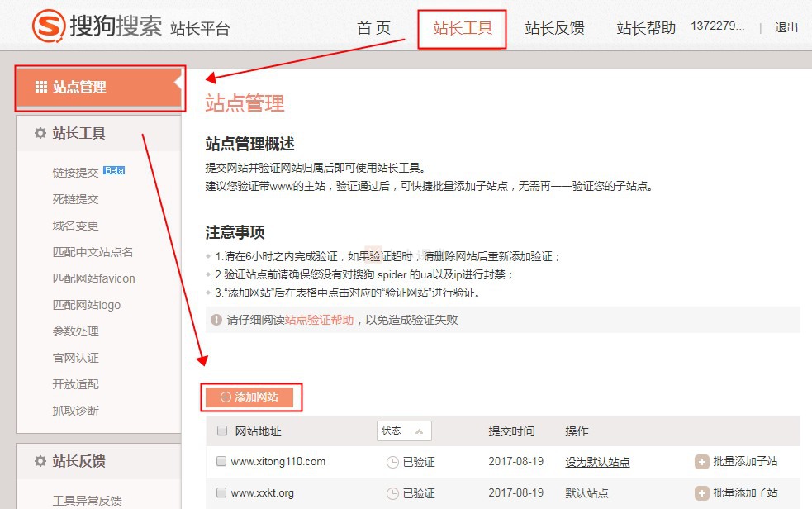The width and height of the screenshot is (812, 509).
Task: Click the account name 1372279...
Action: pyautogui.click(x=717, y=26)
